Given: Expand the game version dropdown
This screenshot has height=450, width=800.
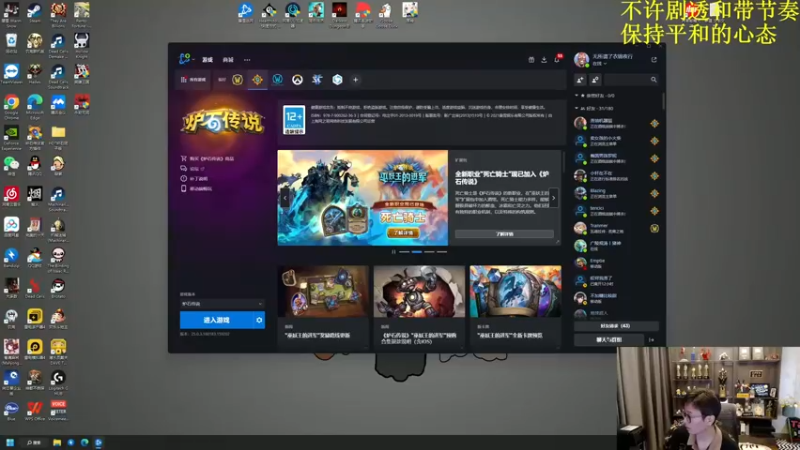Looking at the screenshot, I should click(x=222, y=304).
